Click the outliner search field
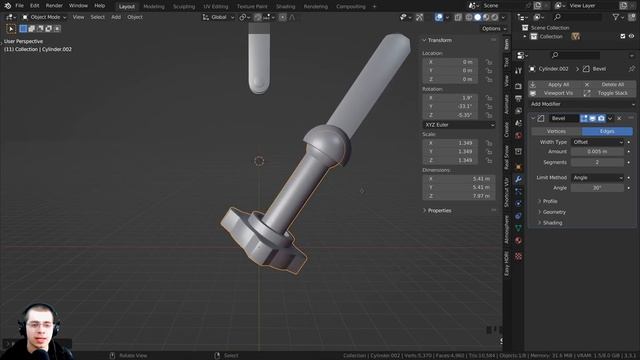Image resolution: width=640 pixels, height=360 pixels. [x=578, y=17]
